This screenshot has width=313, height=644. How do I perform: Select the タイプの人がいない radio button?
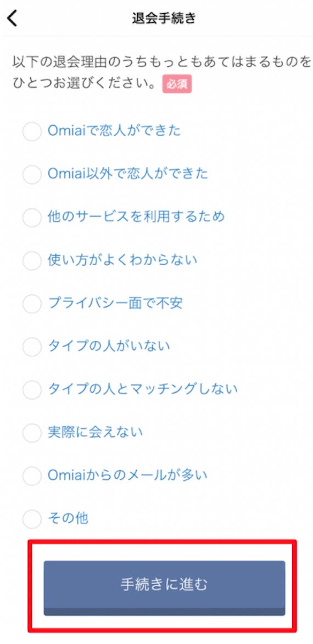pos(32,346)
